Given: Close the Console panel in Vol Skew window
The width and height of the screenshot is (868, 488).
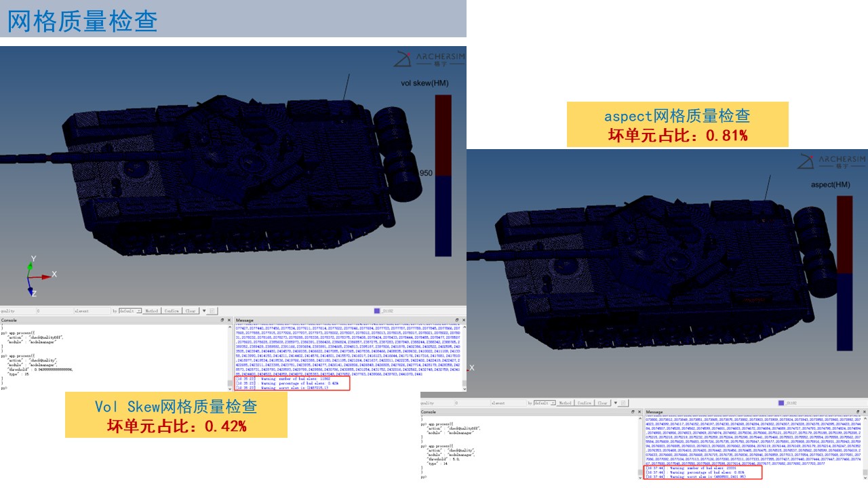Looking at the screenshot, I should pos(229,320).
